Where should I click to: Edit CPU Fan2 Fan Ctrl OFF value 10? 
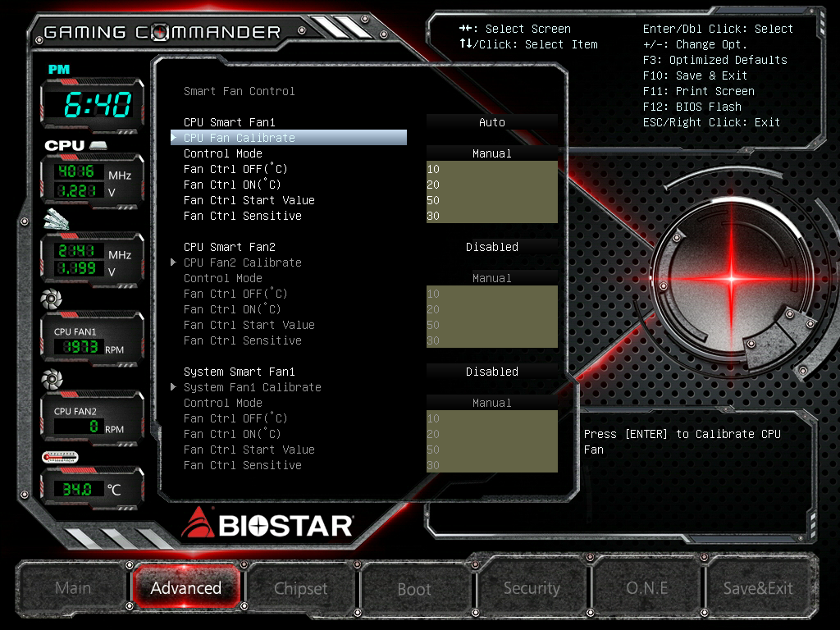point(492,294)
